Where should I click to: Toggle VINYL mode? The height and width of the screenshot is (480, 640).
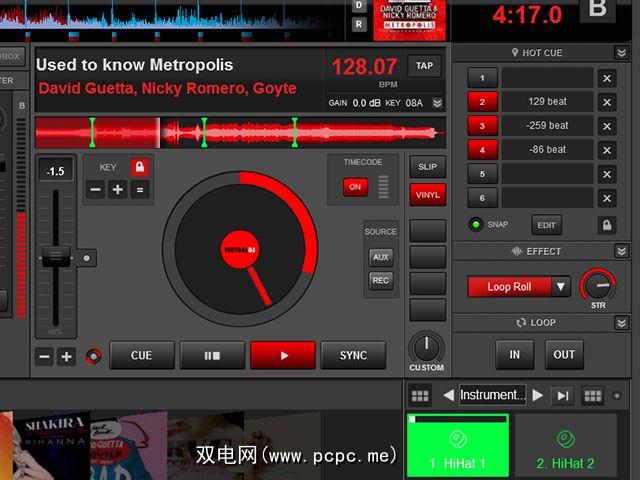click(427, 195)
